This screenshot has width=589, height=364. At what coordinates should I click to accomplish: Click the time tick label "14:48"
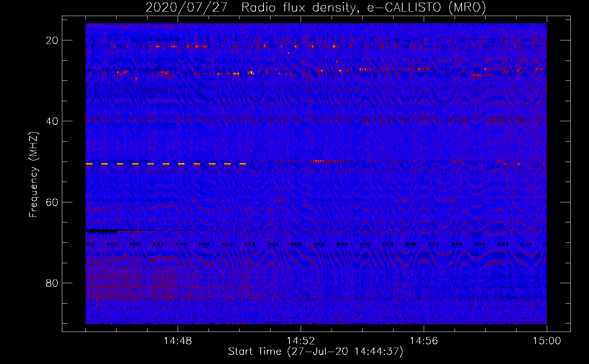pyautogui.click(x=178, y=341)
